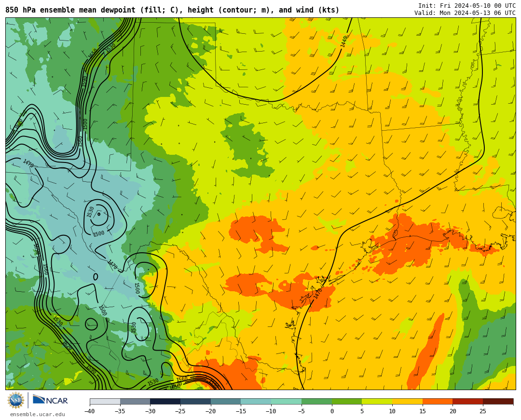Pick the light teal -15 to -10 swatch
Viewport: 521px width, 420px height.
[256, 401]
